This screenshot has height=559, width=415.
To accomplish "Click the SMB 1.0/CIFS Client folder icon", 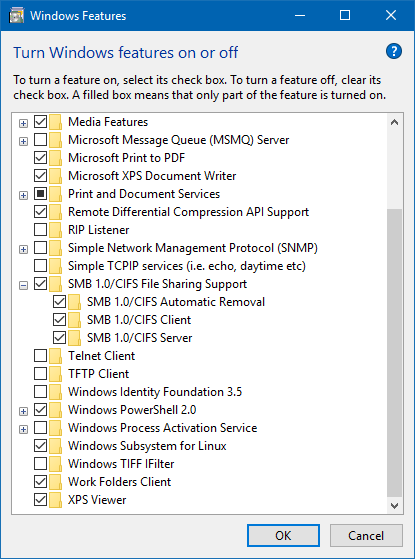I will (75, 320).
